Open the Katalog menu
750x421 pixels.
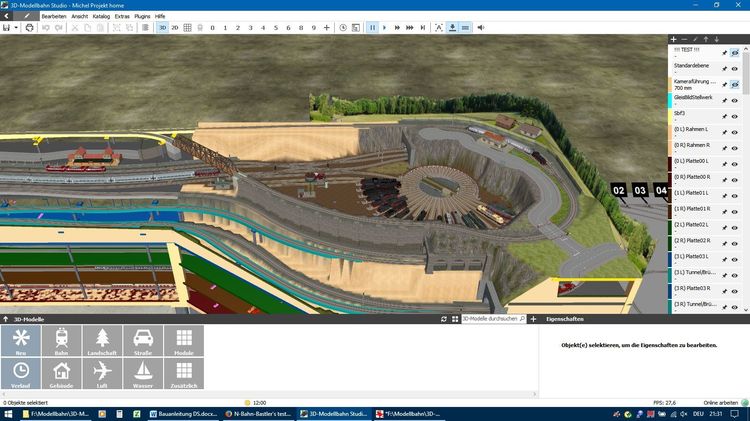(101, 16)
